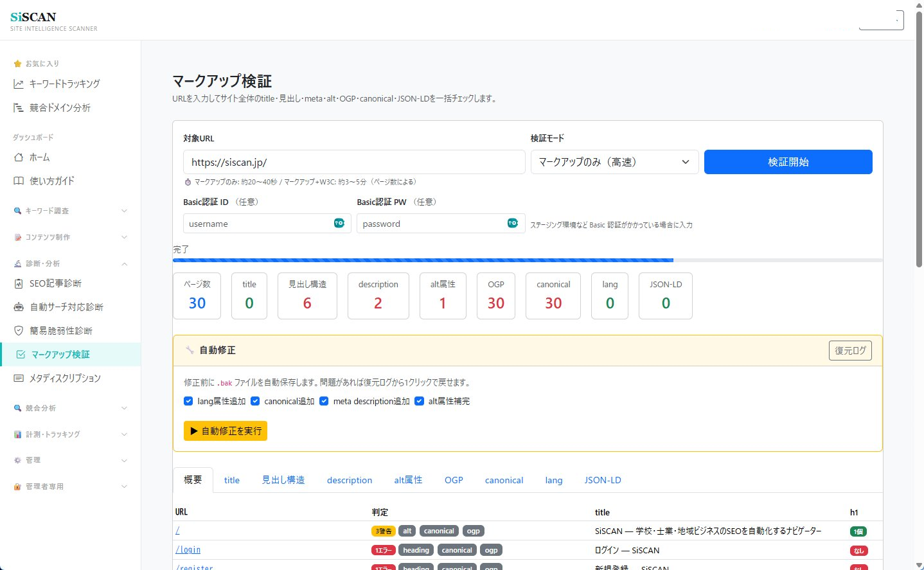The image size is (924, 570).
Task: Focus the Basic認証 PW password field
Action: click(441, 224)
